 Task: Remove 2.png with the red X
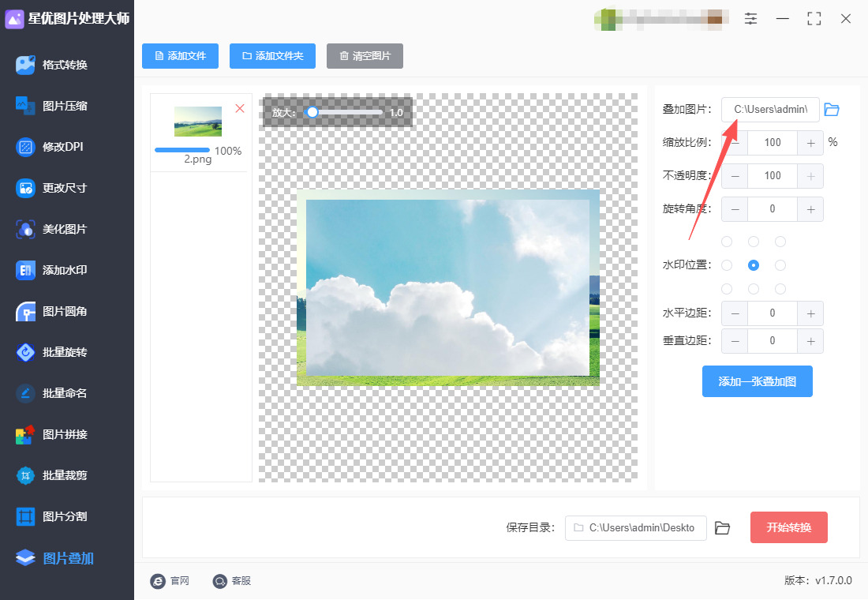(240, 109)
